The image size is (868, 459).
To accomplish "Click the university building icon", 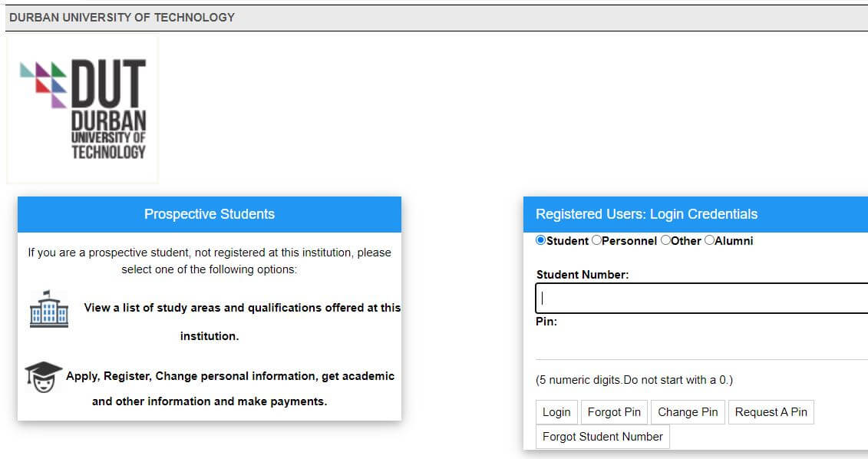I will click(x=48, y=309).
